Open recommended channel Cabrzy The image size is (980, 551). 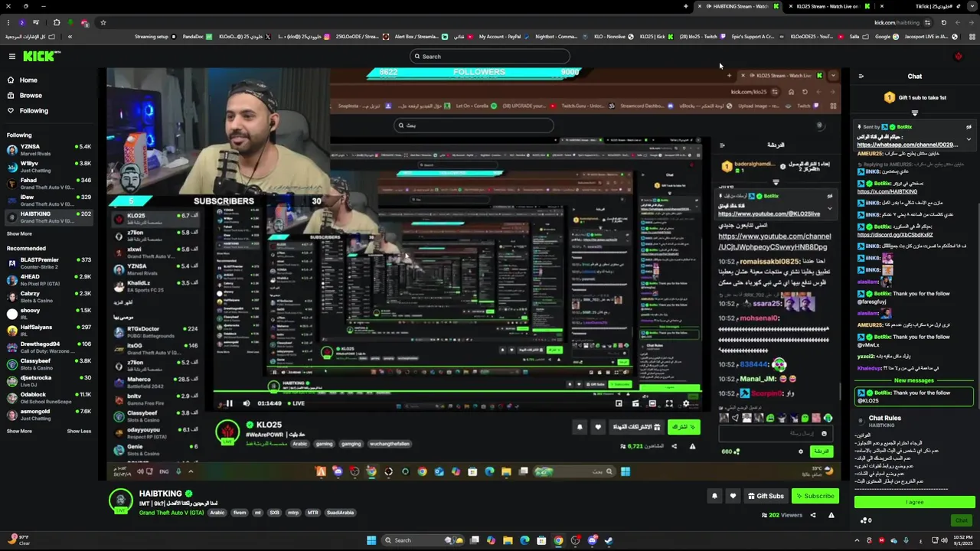[49, 296]
